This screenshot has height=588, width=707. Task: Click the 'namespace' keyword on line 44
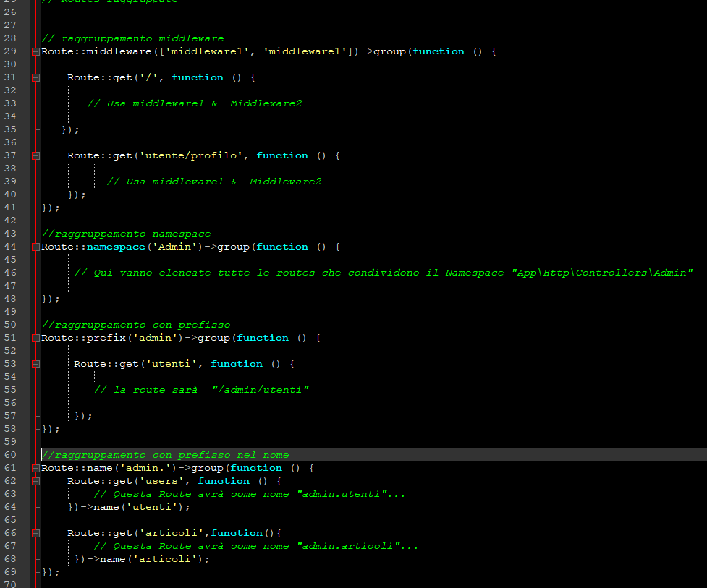116,247
